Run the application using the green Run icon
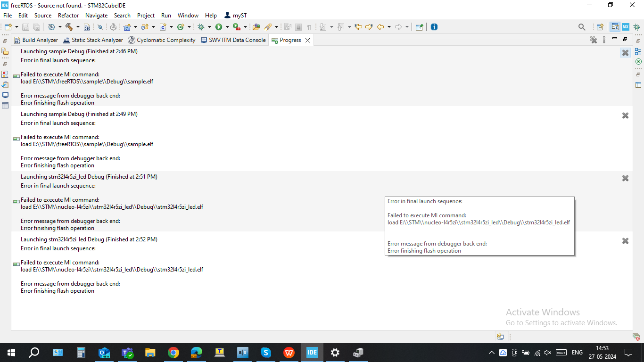Screen dimensions: 644x362 [219, 27]
